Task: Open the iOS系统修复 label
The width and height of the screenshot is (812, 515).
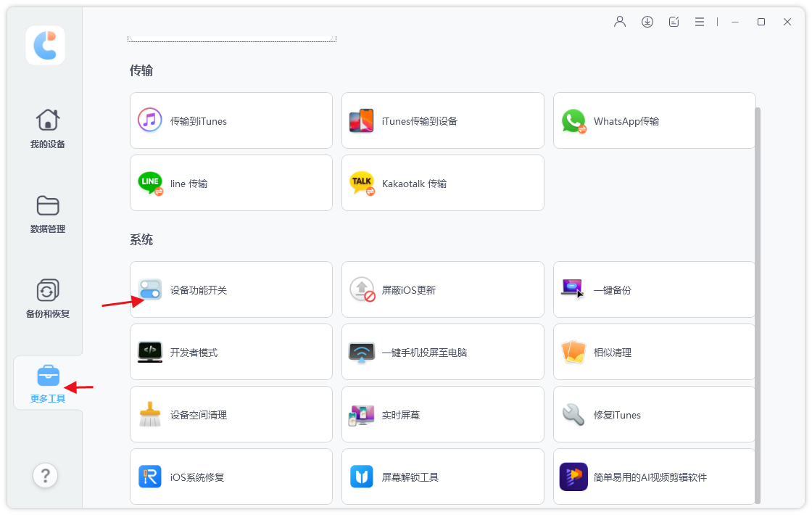Action: [196, 477]
